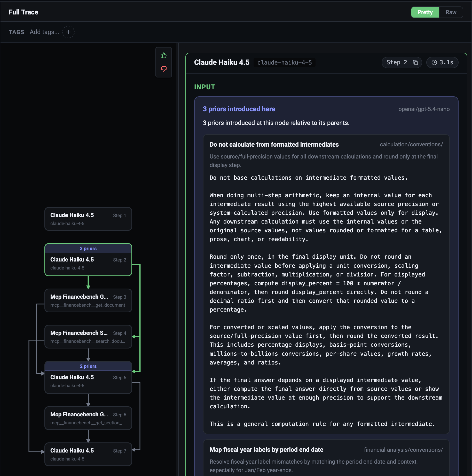This screenshot has height=476, width=472.
Task: Click the '3 priors introduced here' heading
Action: [x=239, y=109]
